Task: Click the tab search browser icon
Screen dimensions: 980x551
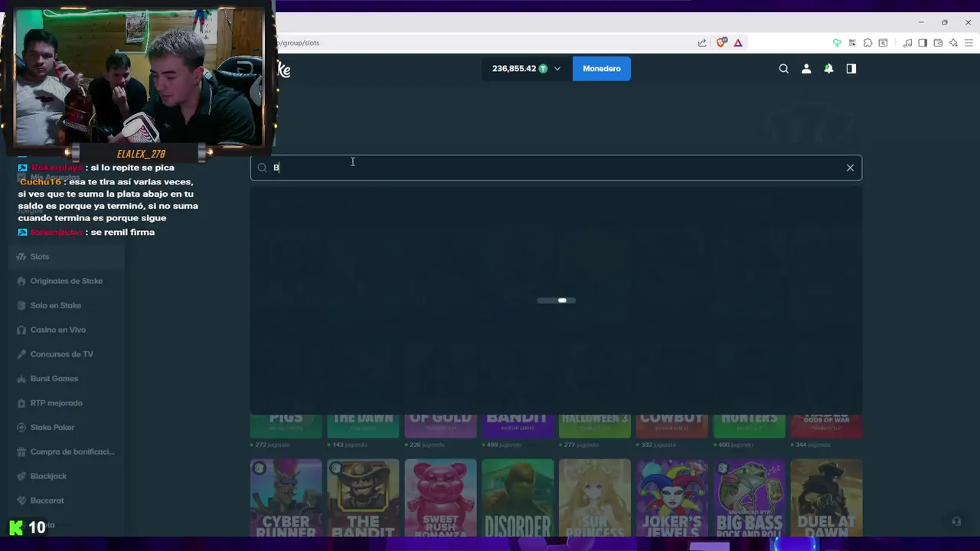Action: [x=883, y=43]
